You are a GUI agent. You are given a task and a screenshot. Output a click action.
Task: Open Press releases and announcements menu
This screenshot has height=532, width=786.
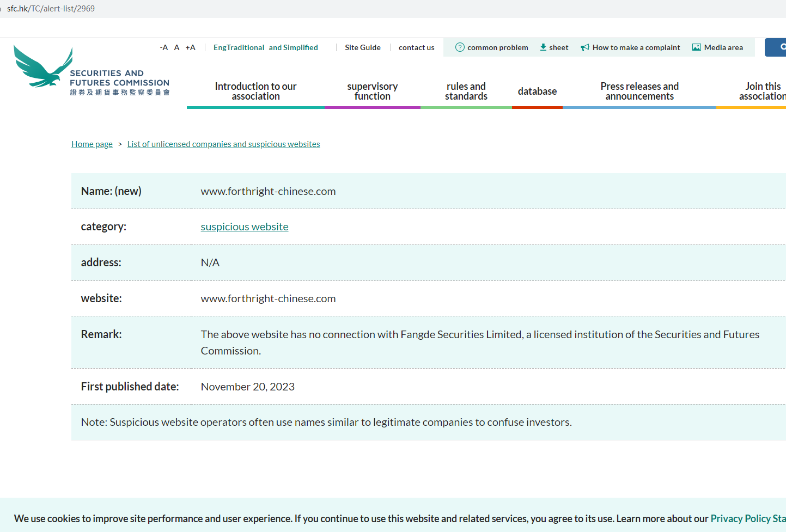pyautogui.click(x=639, y=91)
